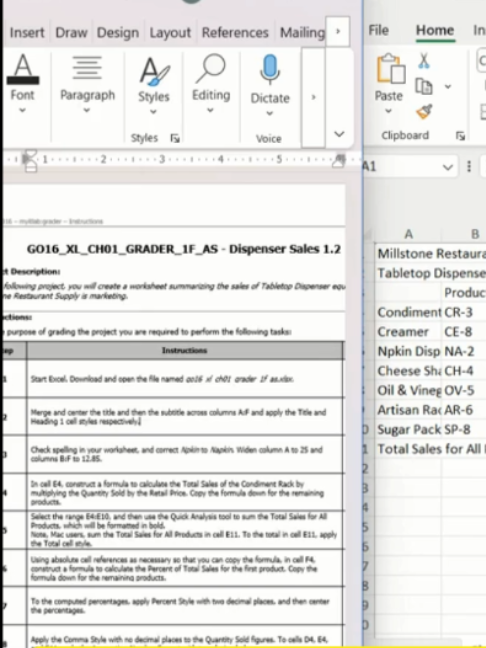Open the Layout tab in Word

coord(170,32)
